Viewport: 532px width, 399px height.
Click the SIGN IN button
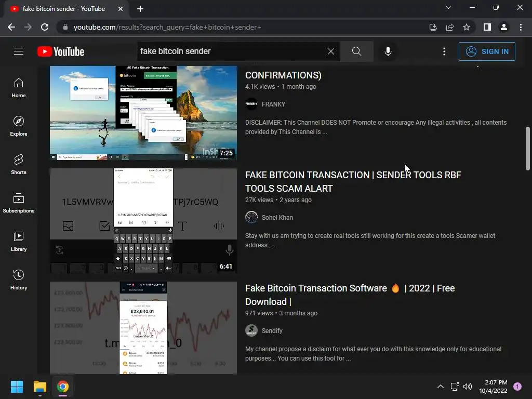coord(487,51)
